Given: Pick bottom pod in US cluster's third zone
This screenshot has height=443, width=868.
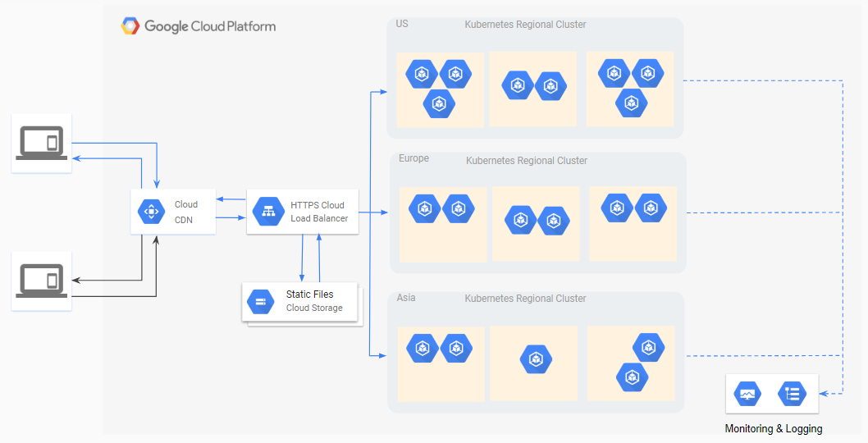Looking at the screenshot, I should pos(632,103).
